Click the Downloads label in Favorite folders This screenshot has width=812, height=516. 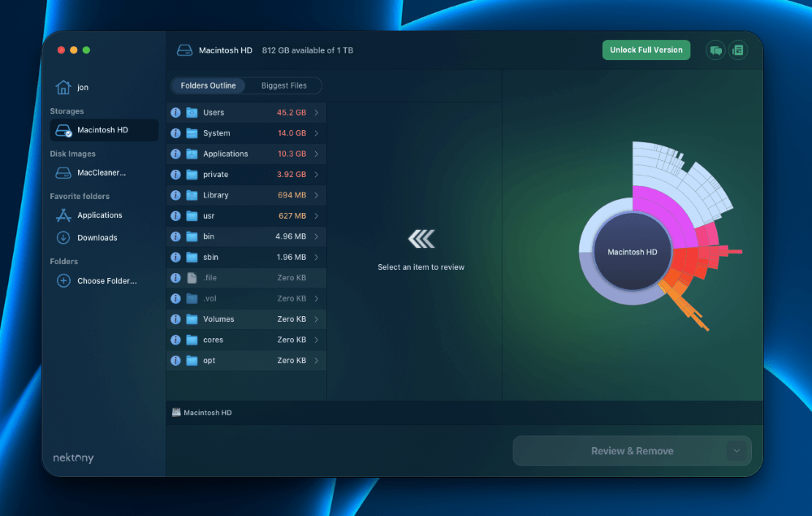97,238
